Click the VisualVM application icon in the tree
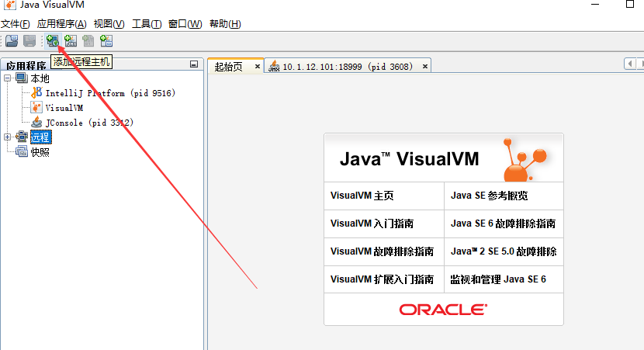The width and height of the screenshot is (644, 350). [x=36, y=108]
